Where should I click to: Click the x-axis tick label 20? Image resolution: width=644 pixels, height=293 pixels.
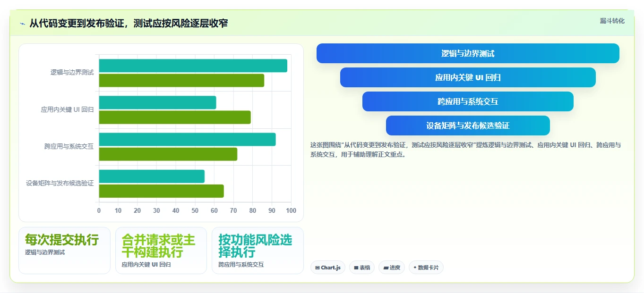pyautogui.click(x=137, y=210)
